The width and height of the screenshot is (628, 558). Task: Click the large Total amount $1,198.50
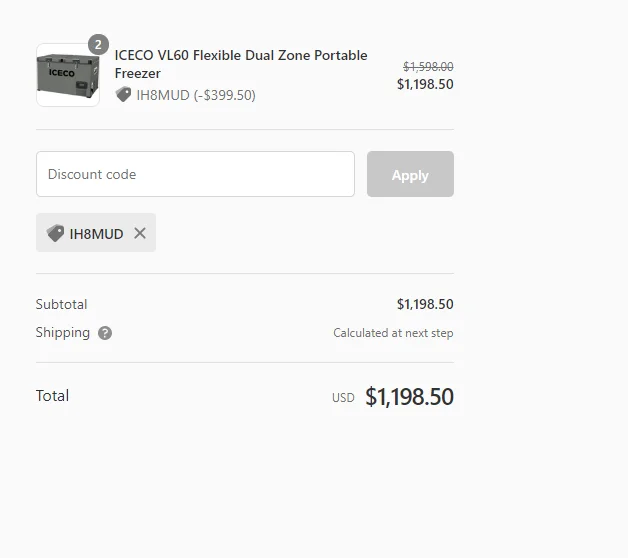pyautogui.click(x=409, y=397)
